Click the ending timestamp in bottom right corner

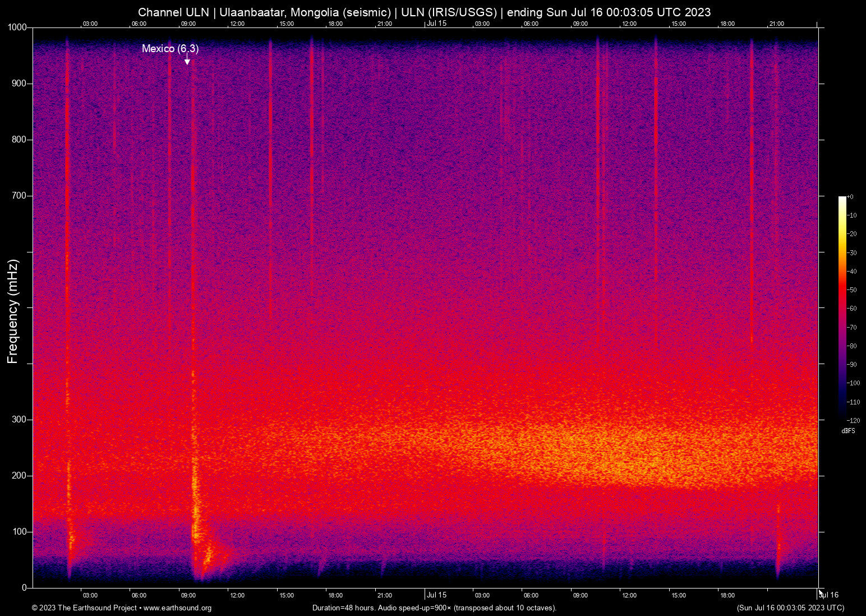click(x=790, y=608)
